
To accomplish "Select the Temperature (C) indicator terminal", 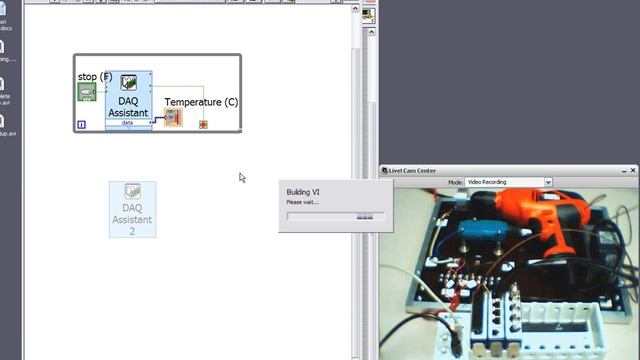I will pos(173,118).
